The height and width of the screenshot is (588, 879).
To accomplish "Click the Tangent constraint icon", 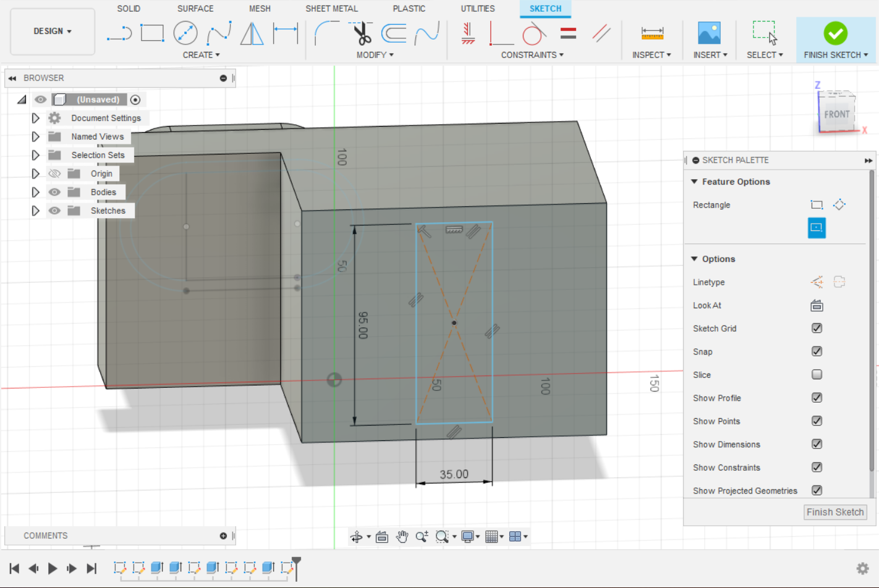I will point(533,33).
